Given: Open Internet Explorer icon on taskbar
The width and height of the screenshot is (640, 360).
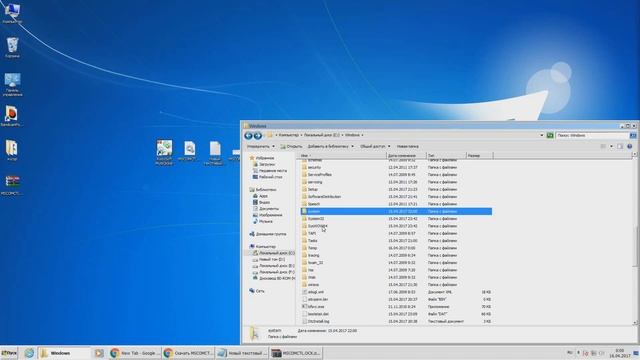Looking at the screenshot, I should pyautogui.click(x=29, y=353).
